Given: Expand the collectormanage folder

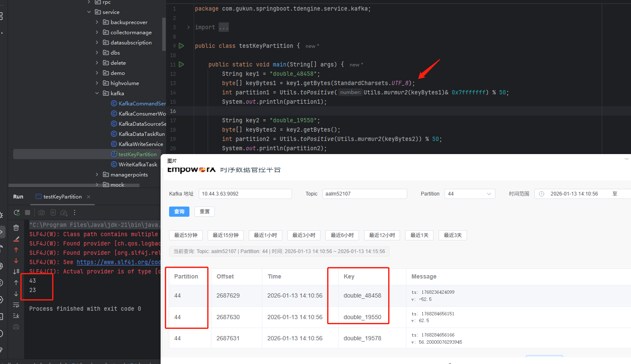Looking at the screenshot, I should coord(97,32).
